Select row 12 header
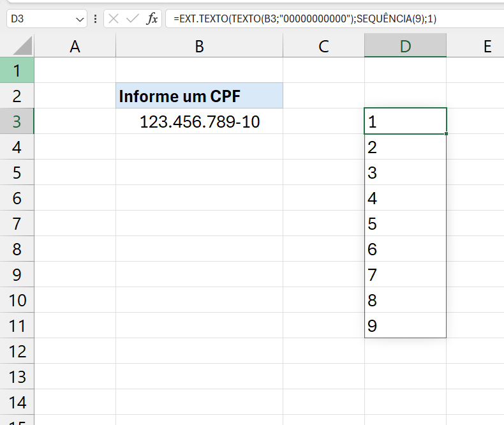This screenshot has width=504, height=425. coord(17,351)
